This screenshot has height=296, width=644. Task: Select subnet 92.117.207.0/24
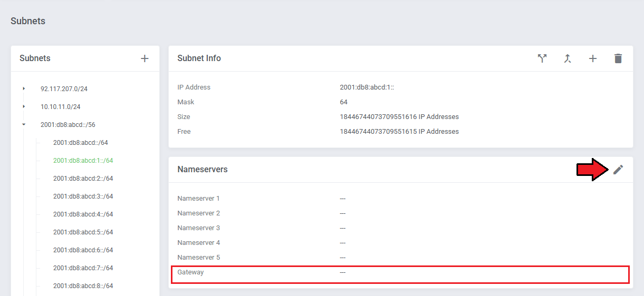[x=64, y=89]
